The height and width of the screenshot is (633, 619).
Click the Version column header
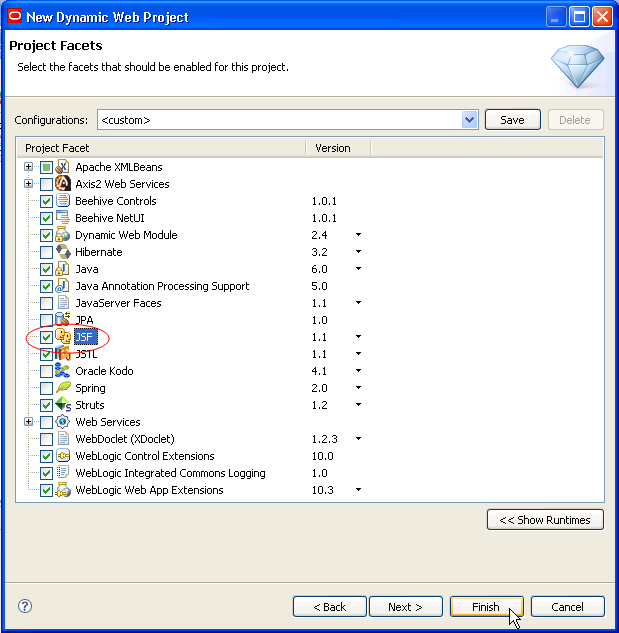tap(338, 148)
